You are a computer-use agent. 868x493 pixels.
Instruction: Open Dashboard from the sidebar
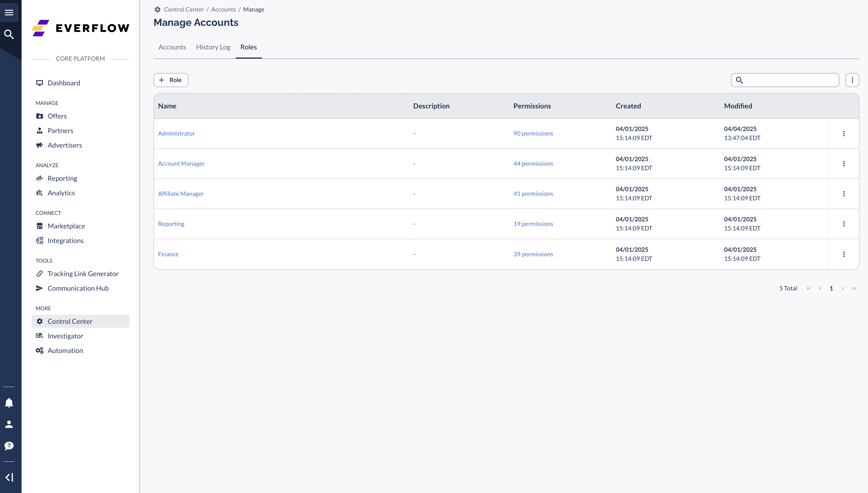(81, 83)
